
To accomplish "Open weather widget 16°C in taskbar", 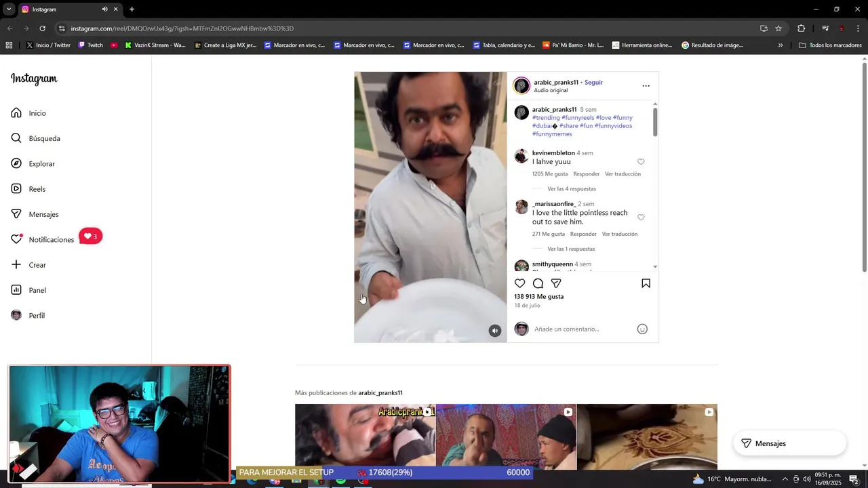I will point(732,479).
